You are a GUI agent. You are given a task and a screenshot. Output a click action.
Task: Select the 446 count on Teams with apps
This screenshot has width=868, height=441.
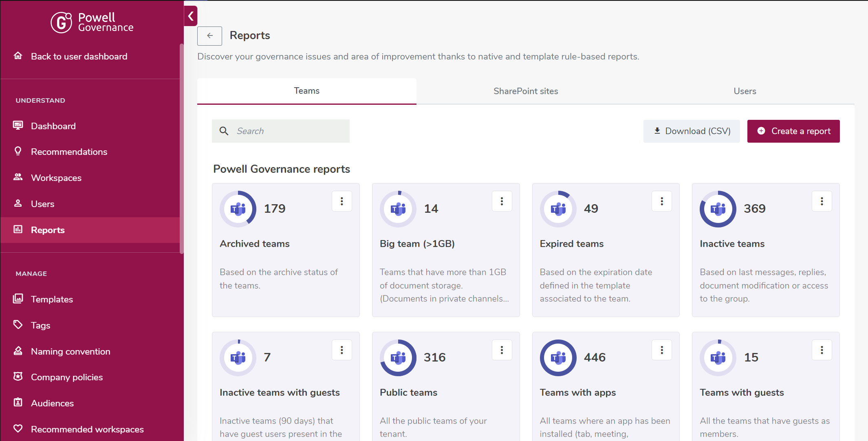click(595, 357)
